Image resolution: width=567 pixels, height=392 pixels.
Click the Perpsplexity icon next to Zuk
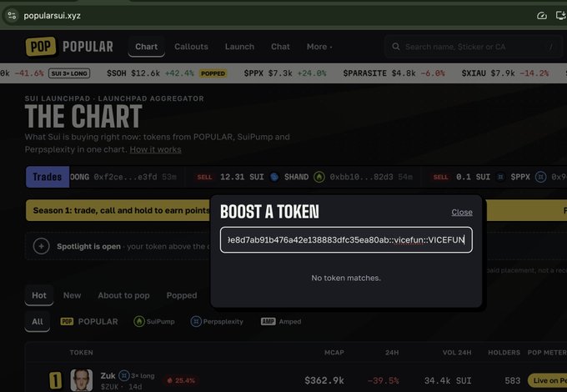pos(124,375)
